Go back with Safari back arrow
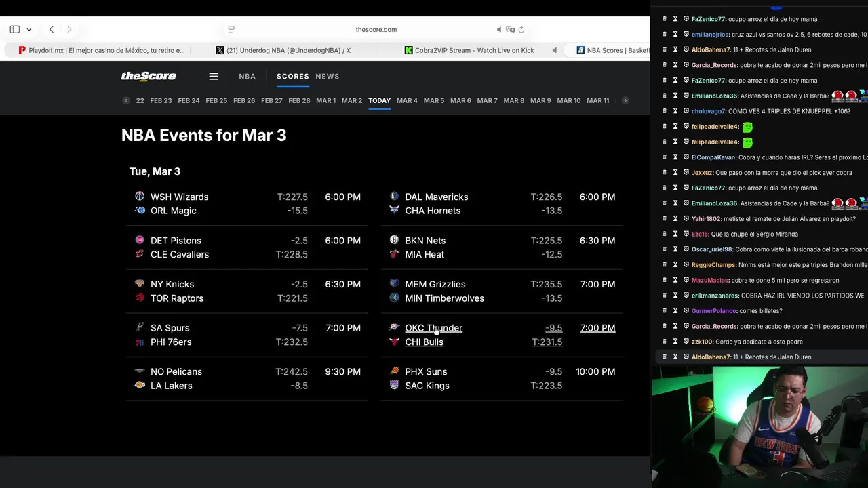This screenshot has height=488, width=868. [52, 29]
